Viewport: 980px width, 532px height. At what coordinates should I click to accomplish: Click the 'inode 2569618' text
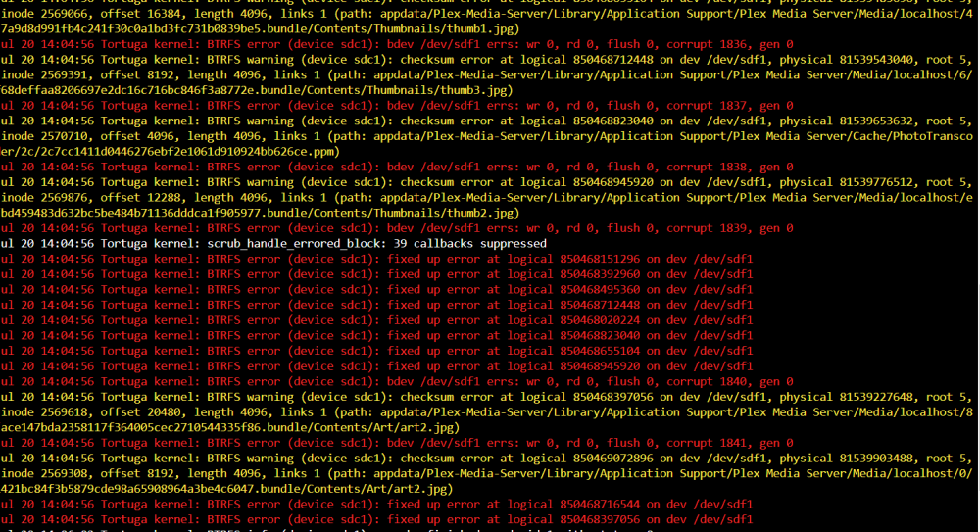[x=43, y=411]
